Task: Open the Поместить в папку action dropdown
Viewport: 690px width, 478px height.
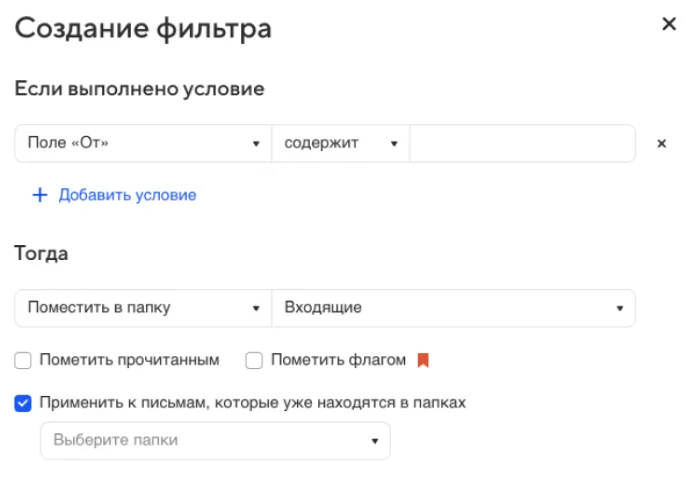Action: (140, 308)
